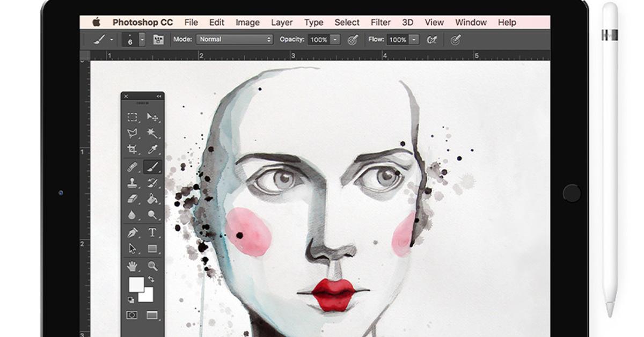644x337 pixels.
Task: Change the screen mode
Action: (x=152, y=316)
